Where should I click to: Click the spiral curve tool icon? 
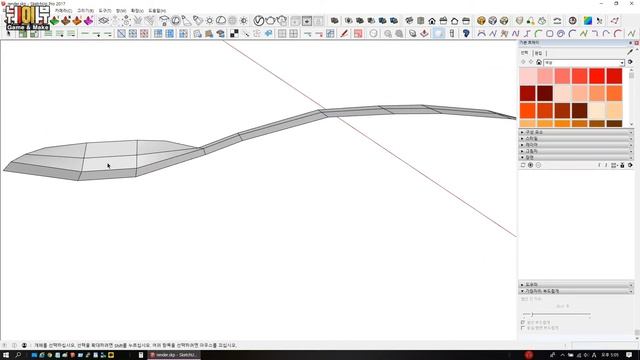click(x=561, y=33)
